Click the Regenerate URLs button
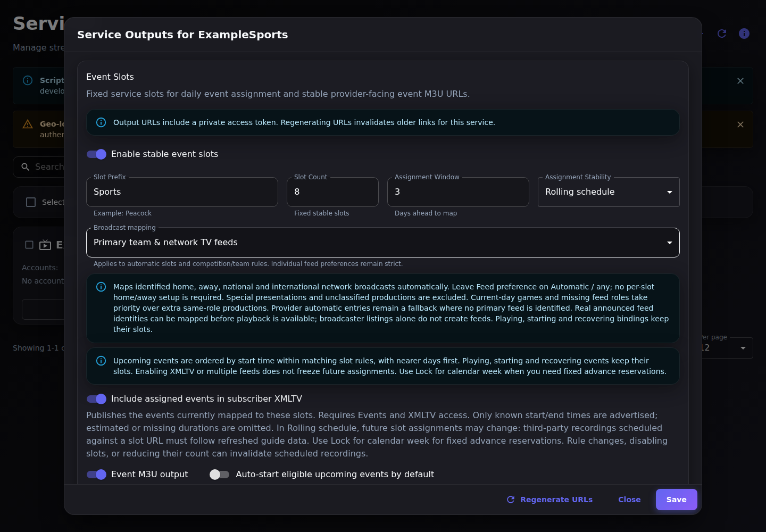Image resolution: width=766 pixels, height=532 pixels. pyautogui.click(x=549, y=500)
